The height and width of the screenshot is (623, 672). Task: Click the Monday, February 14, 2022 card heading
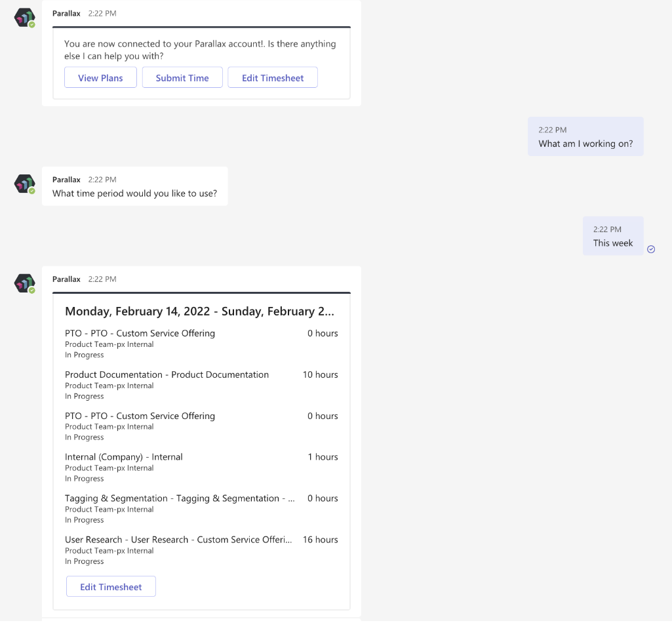pos(199,311)
